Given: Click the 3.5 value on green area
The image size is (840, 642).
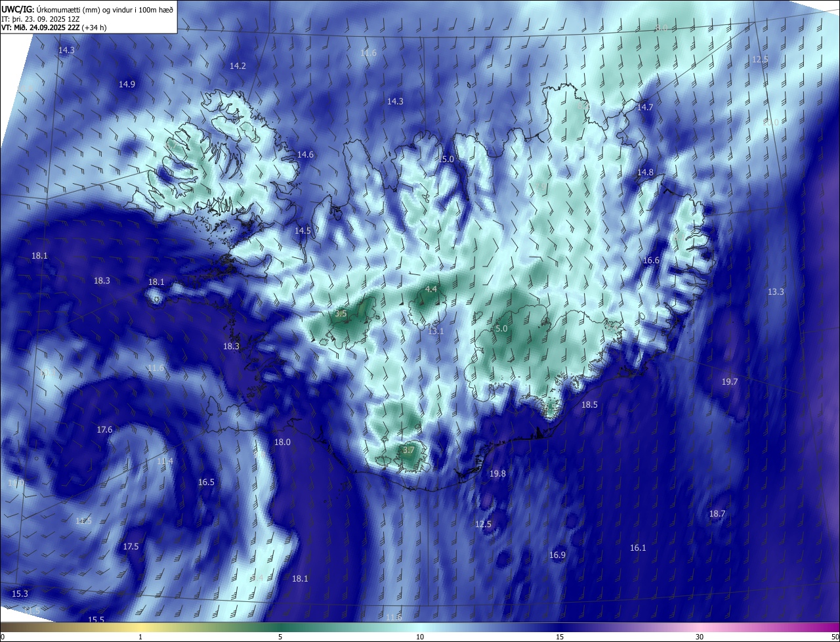Looking at the screenshot, I should (341, 314).
